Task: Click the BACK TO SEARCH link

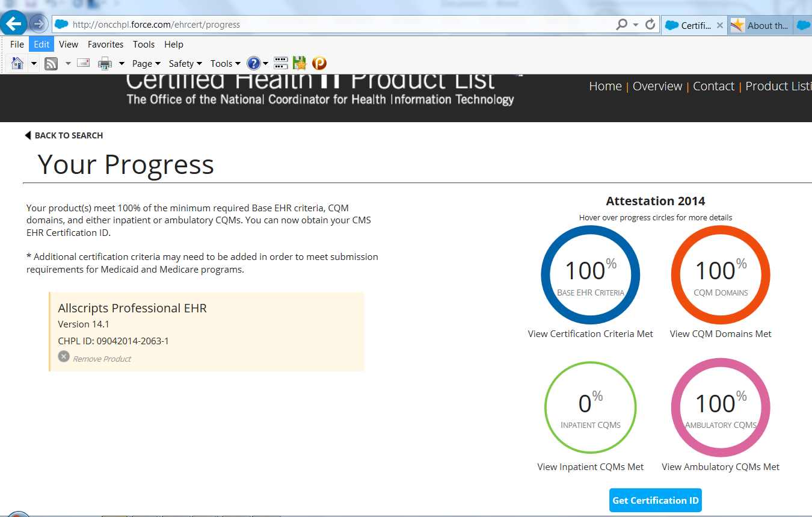Action: [x=69, y=135]
